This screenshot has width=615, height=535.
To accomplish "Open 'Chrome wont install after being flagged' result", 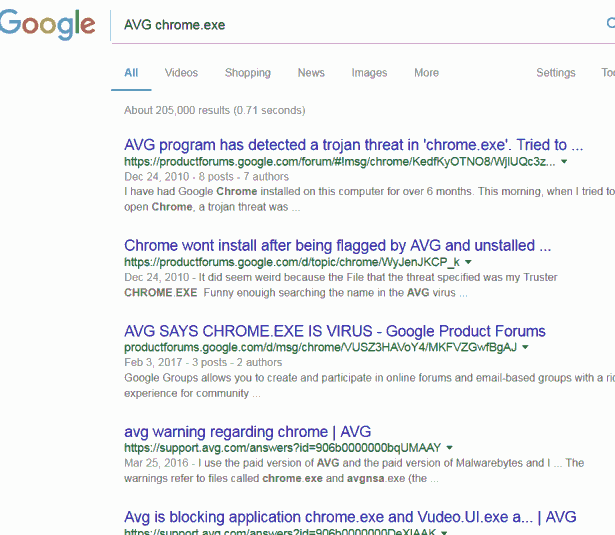I will tap(337, 246).
